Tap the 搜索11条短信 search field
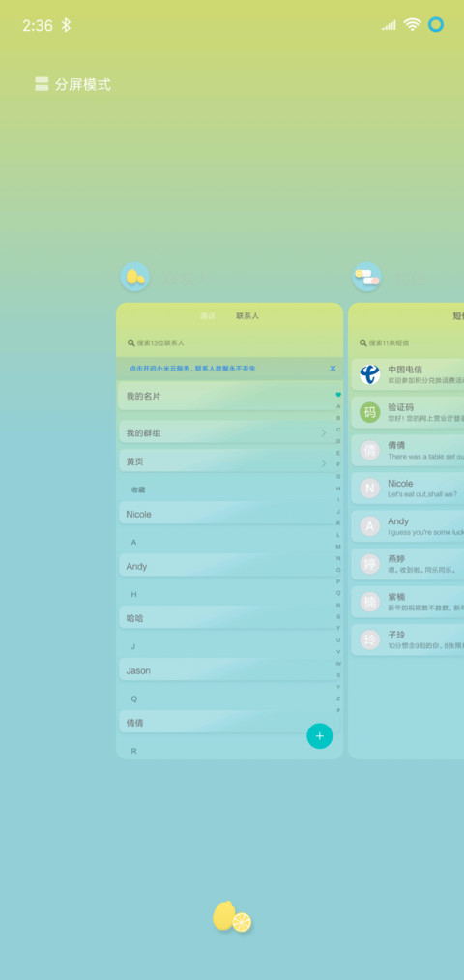The height and width of the screenshot is (980, 464). pos(409,343)
